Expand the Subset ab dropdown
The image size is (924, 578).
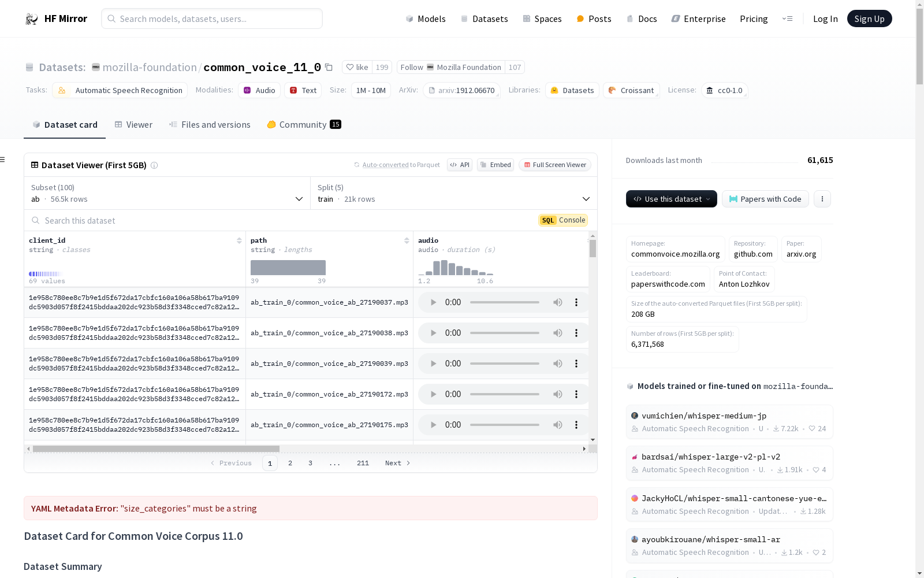pyautogui.click(x=167, y=193)
